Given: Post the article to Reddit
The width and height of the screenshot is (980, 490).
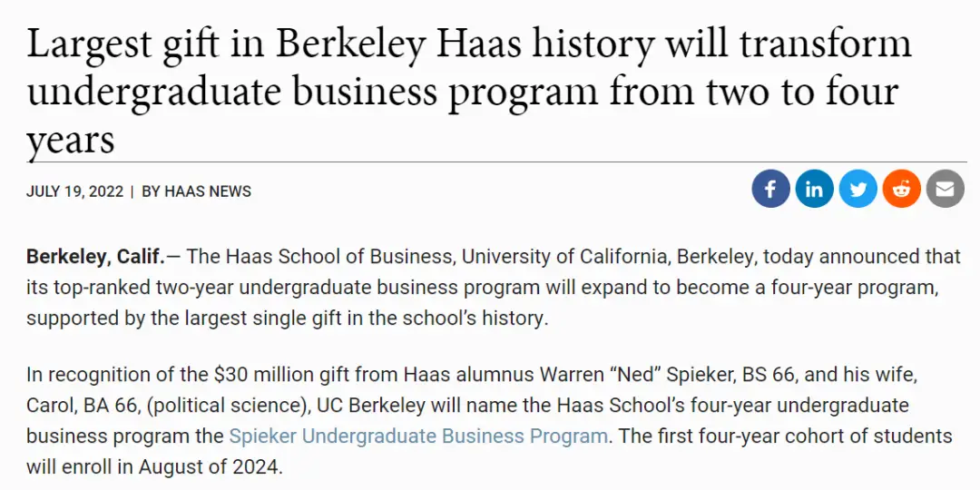Looking at the screenshot, I should 901,189.
